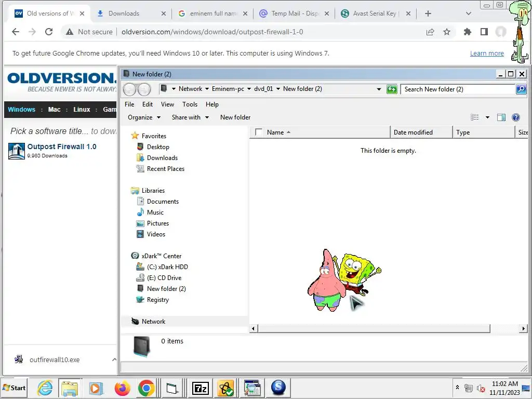Click the Search New folder (2) field
This screenshot has height=399, width=532.
click(x=458, y=89)
